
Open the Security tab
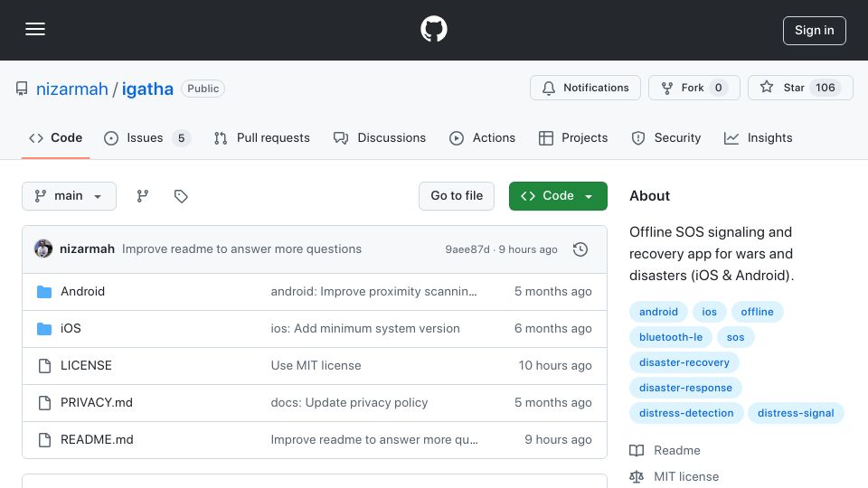point(666,137)
